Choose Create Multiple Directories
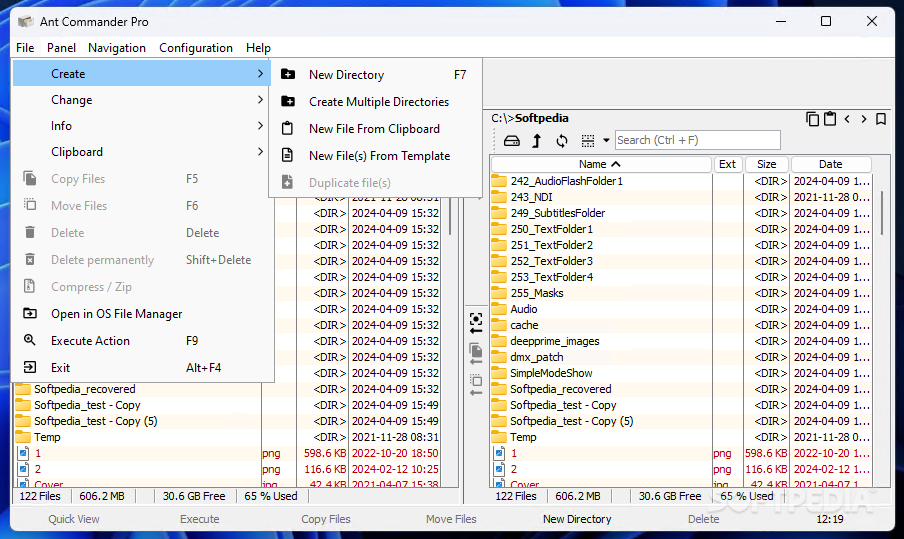904x539 pixels. (375, 101)
